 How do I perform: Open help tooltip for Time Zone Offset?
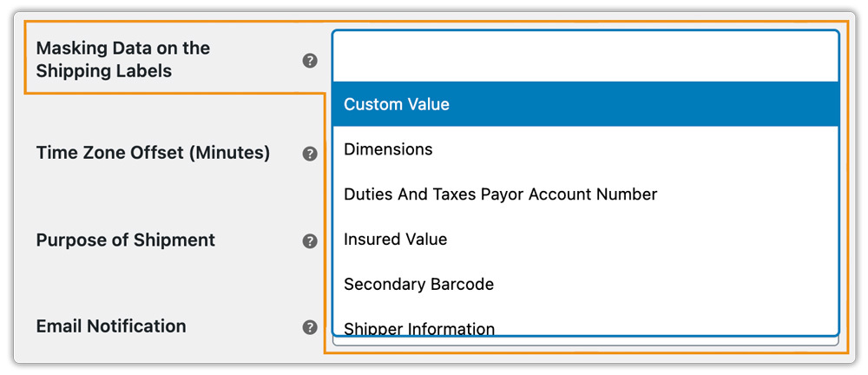pos(310,154)
